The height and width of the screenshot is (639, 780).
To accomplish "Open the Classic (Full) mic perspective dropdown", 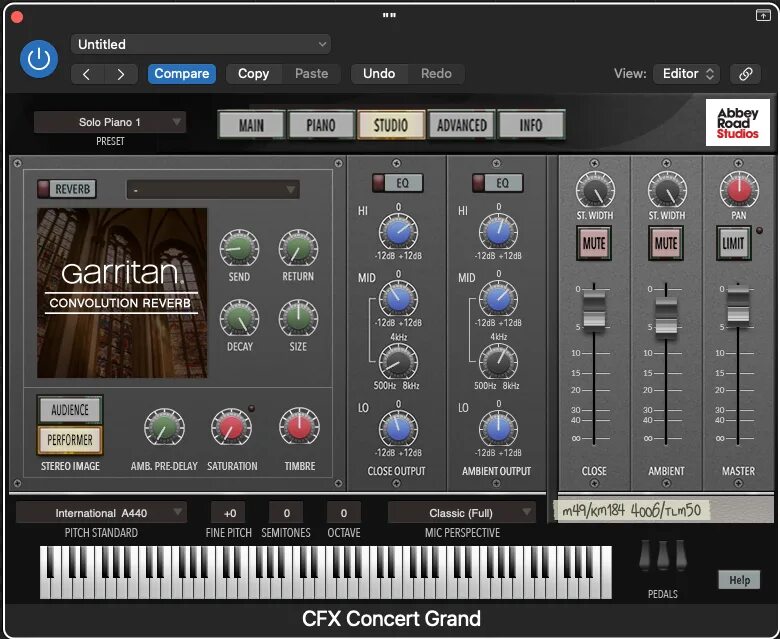I will 461,513.
